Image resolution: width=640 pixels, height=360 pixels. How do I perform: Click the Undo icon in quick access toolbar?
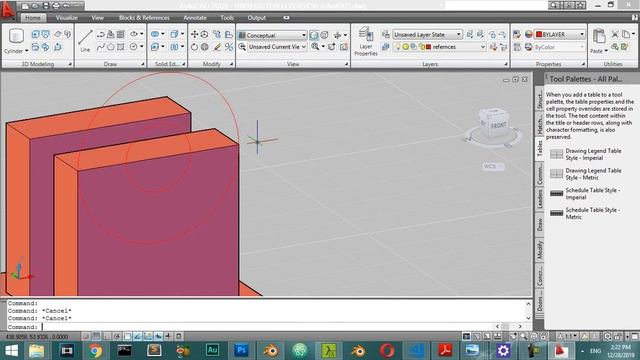pyautogui.click(x=67, y=6)
